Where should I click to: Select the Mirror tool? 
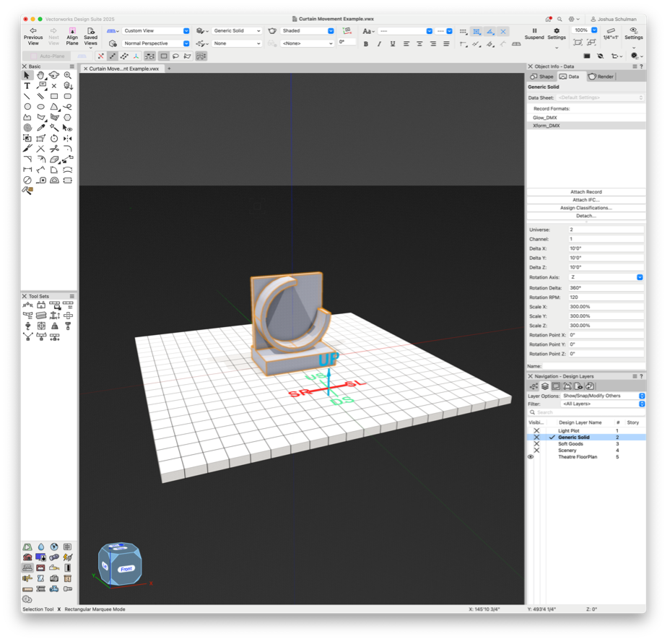click(x=67, y=138)
